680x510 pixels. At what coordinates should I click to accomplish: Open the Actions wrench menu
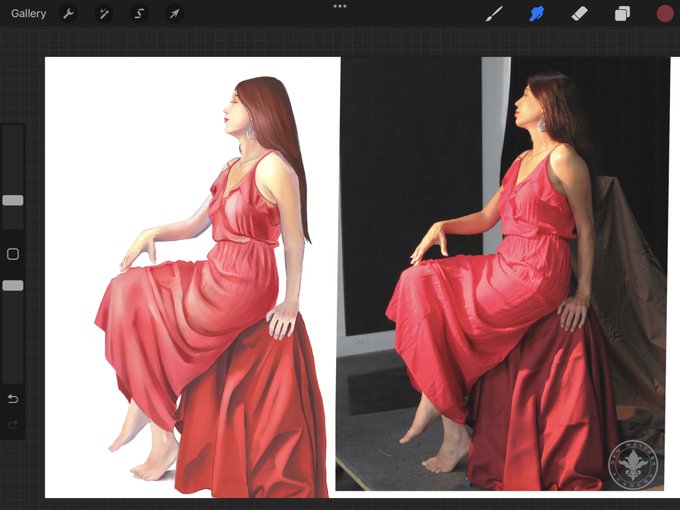pos(68,14)
